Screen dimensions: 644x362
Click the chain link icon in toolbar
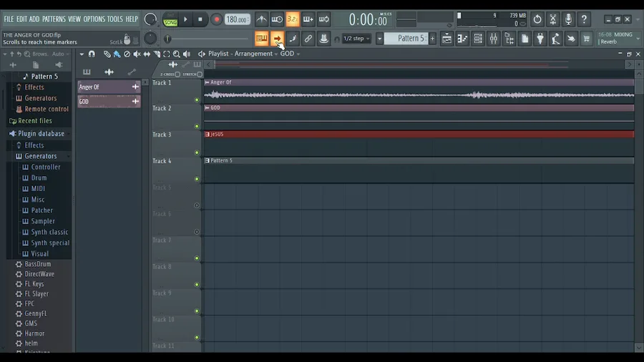pyautogui.click(x=308, y=39)
